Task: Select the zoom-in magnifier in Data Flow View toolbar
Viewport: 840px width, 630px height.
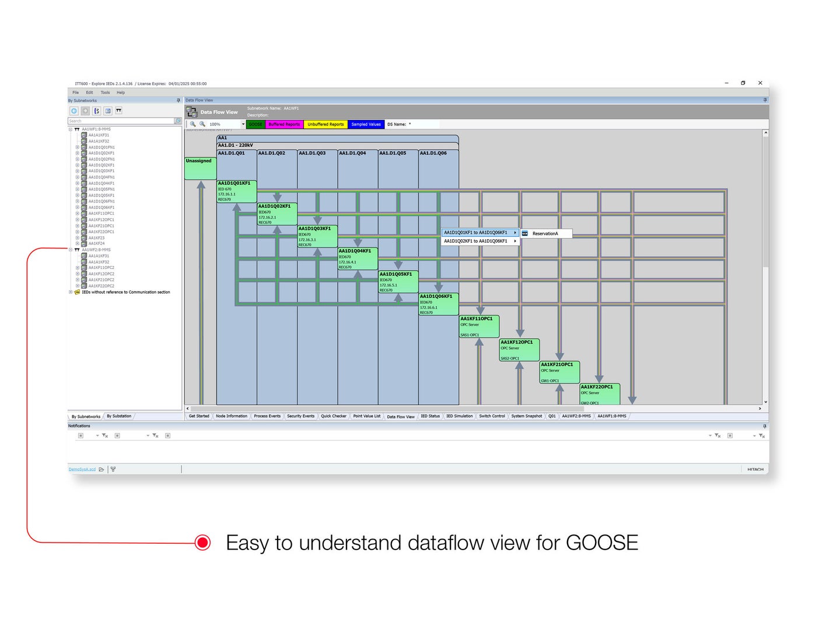Action: point(193,124)
